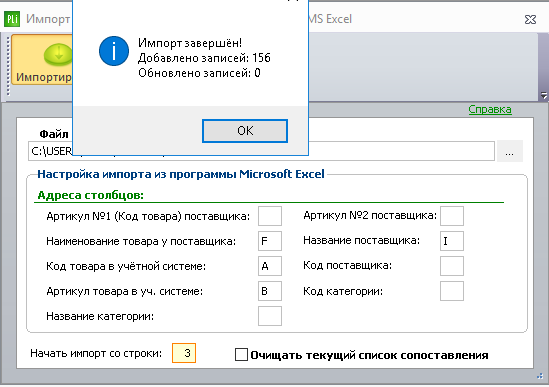
Task: Click the Файл label
Action: [54, 134]
